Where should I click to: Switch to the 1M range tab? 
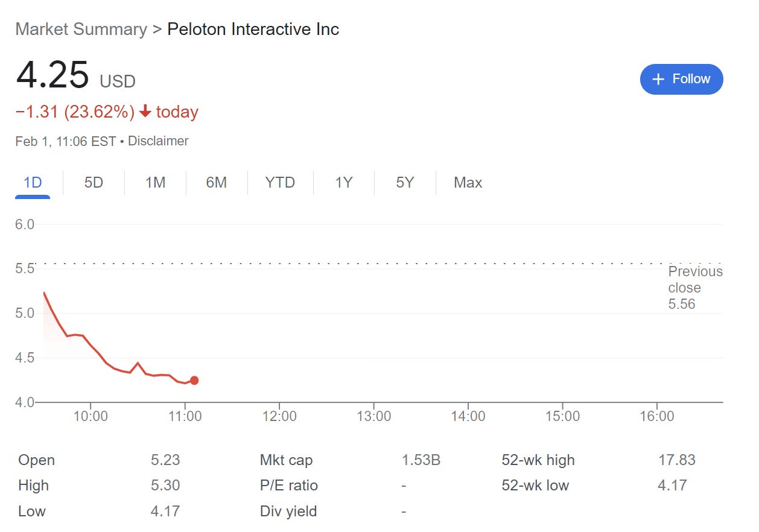tap(155, 182)
